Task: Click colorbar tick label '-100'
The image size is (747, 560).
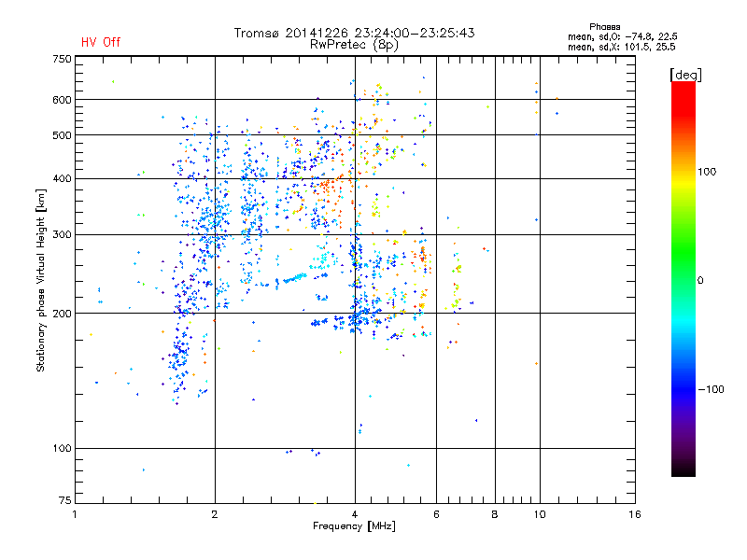Action: point(711,389)
